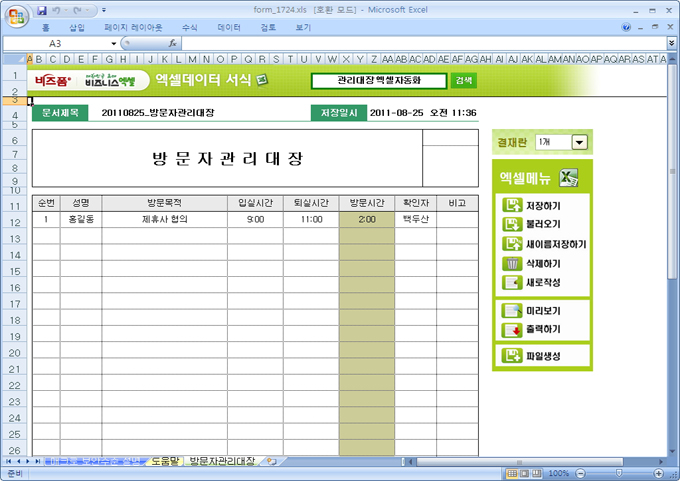The image size is (680, 481).
Task: Click the vertical scrollbar thumb
Action: (x=672, y=171)
